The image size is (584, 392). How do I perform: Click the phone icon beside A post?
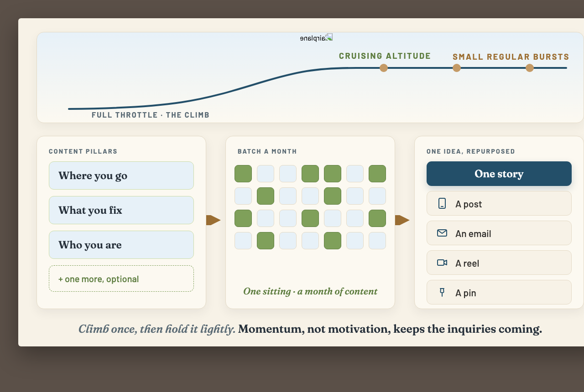point(442,203)
